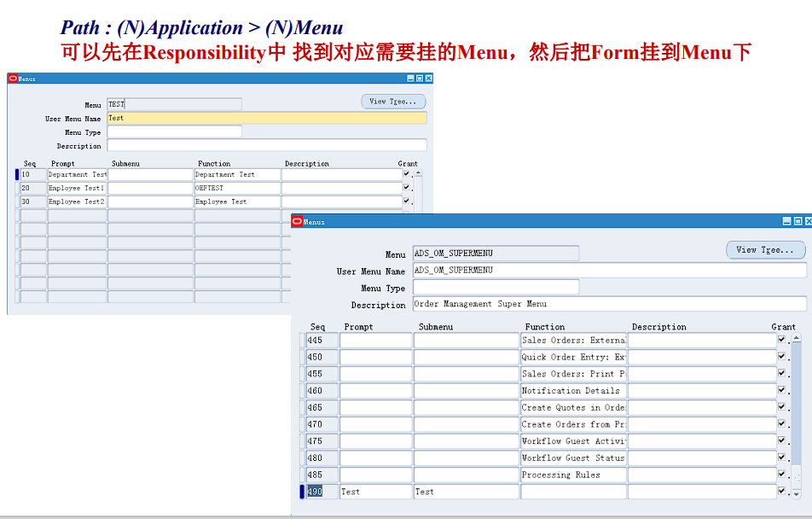The height and width of the screenshot is (519, 812).
Task: Click the Function cell showing OEFTEST
Action: tap(236, 187)
